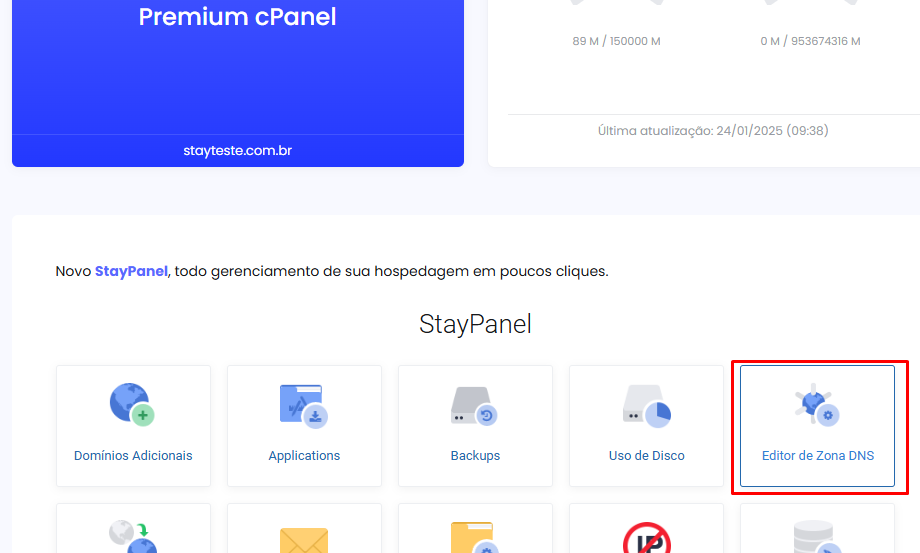Click the stayteste.com.br domain text
The height and width of the screenshot is (553, 920).
pyautogui.click(x=238, y=151)
